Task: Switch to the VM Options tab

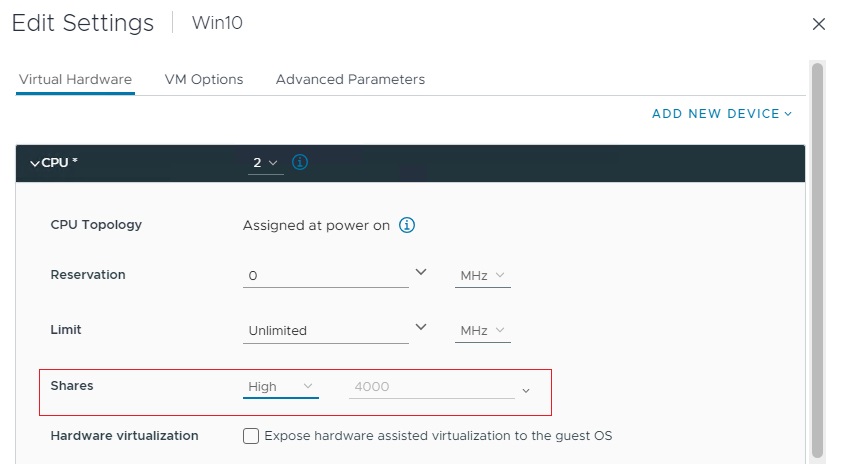Action: (x=204, y=79)
